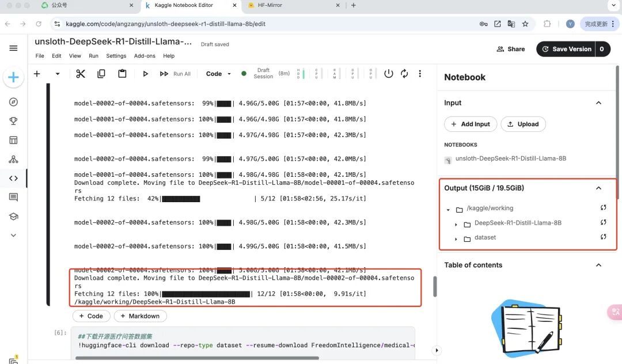Open unsloth-DeepSeek-R1-Distill-Llama-8B notebook input
622x364 pixels.
[510, 158]
